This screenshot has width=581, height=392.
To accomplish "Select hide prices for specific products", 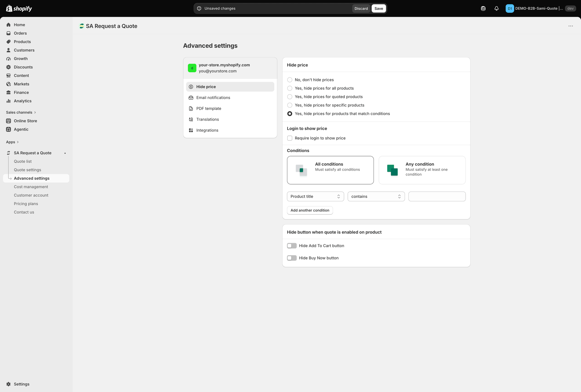I will tap(290, 105).
